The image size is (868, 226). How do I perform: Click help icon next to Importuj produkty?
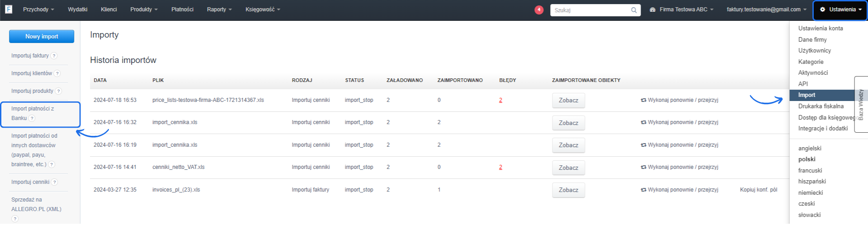[x=58, y=91]
